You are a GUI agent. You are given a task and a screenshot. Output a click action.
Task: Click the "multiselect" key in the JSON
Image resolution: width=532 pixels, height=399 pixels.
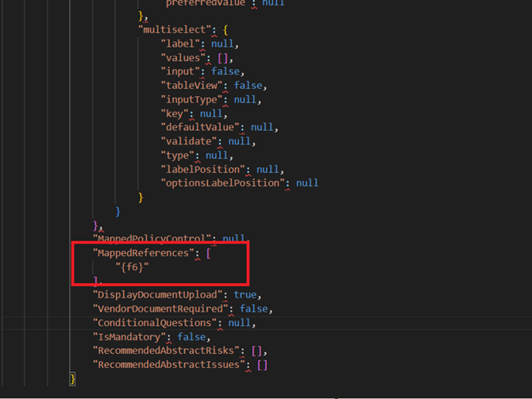point(171,30)
